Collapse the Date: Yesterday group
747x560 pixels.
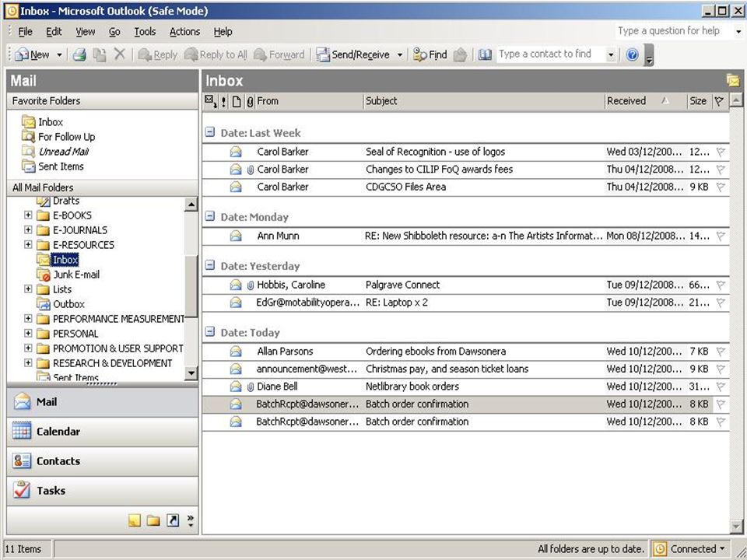209,265
